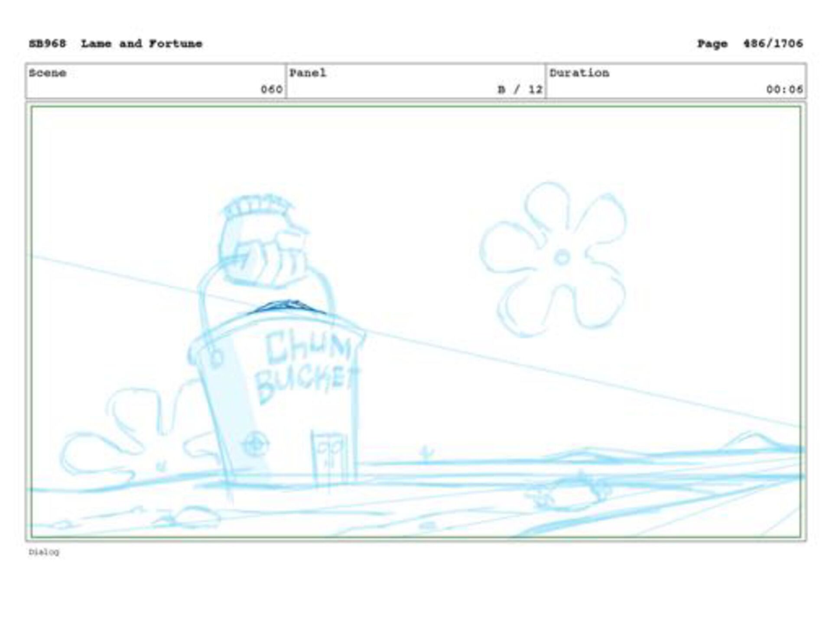This screenshot has height=644, width=832.
Task: Click the duration value '00:06'
Action: pos(784,90)
